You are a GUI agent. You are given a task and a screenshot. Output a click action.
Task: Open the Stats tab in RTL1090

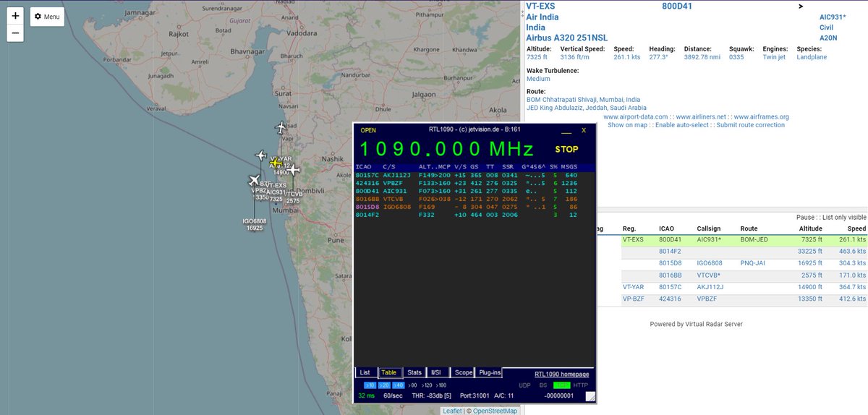pyautogui.click(x=414, y=373)
